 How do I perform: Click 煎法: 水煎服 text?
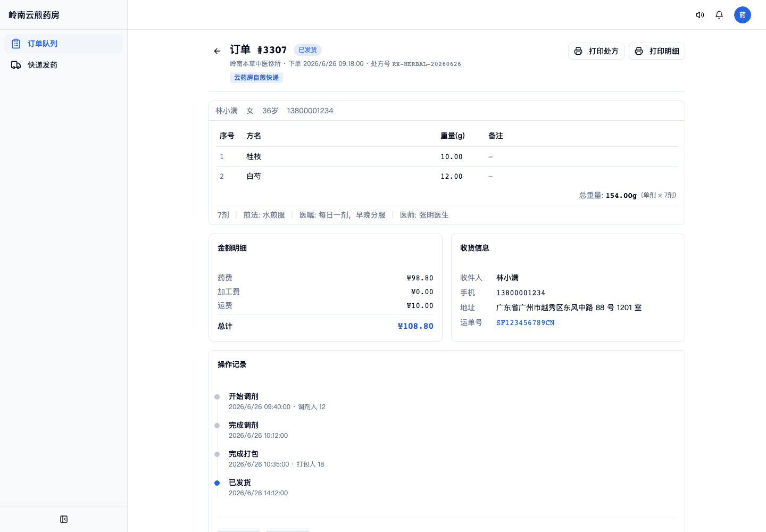[x=264, y=215]
